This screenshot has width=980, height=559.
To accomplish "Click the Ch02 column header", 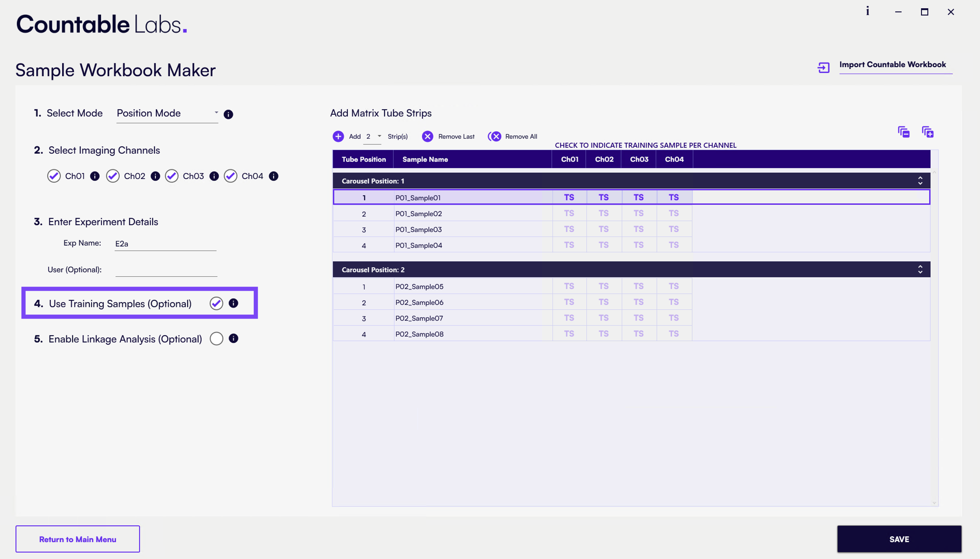I will coord(604,159).
